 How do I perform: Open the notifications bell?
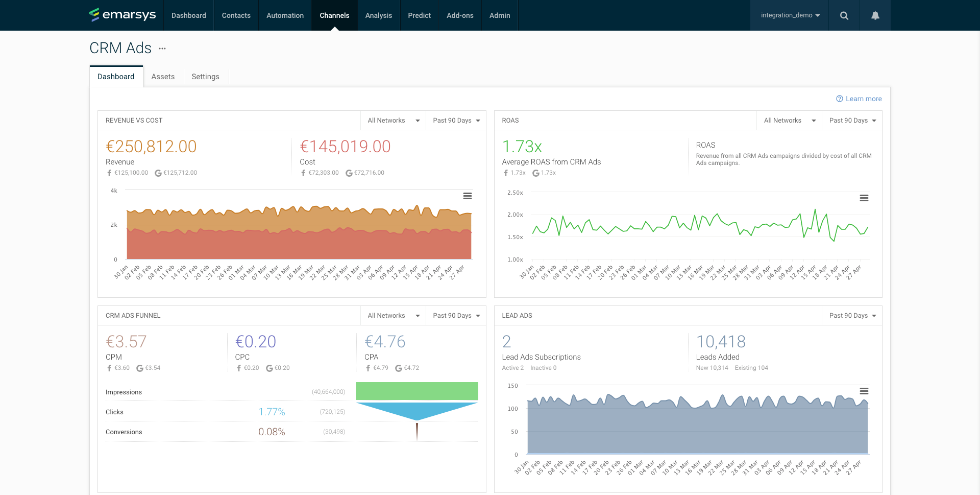875,15
